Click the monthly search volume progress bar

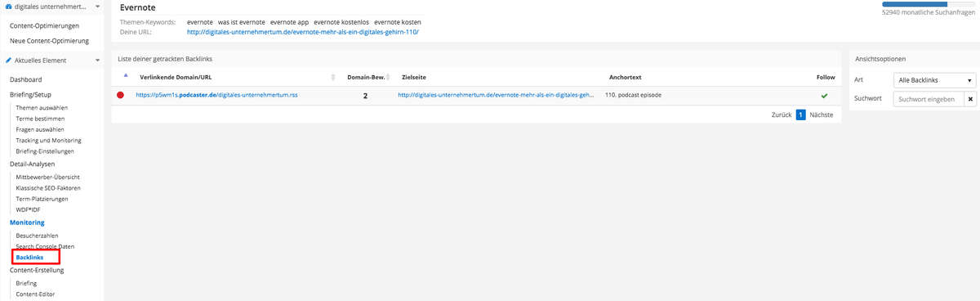pyautogui.click(x=929, y=4)
